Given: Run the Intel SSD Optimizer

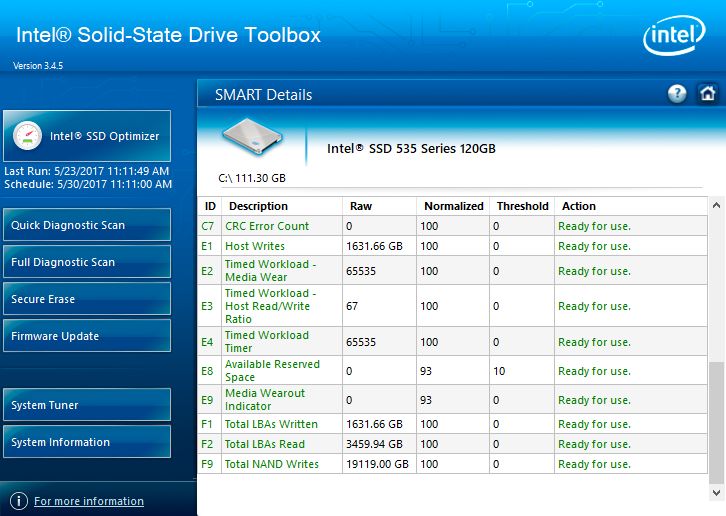Looking at the screenshot, I should tap(87, 136).
